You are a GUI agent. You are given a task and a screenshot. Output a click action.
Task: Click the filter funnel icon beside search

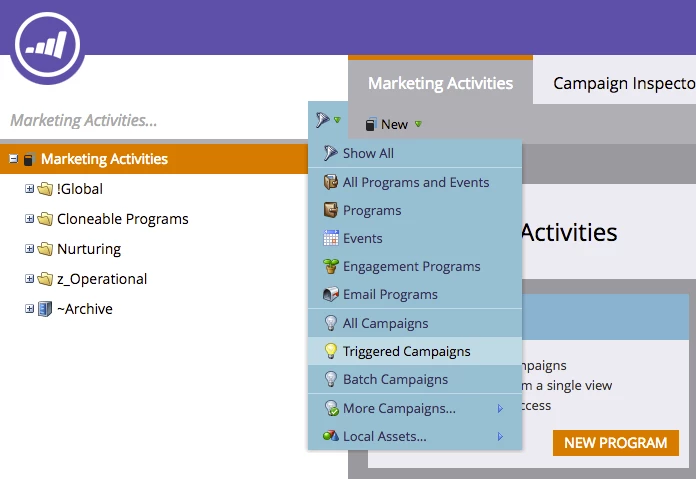pyautogui.click(x=323, y=119)
